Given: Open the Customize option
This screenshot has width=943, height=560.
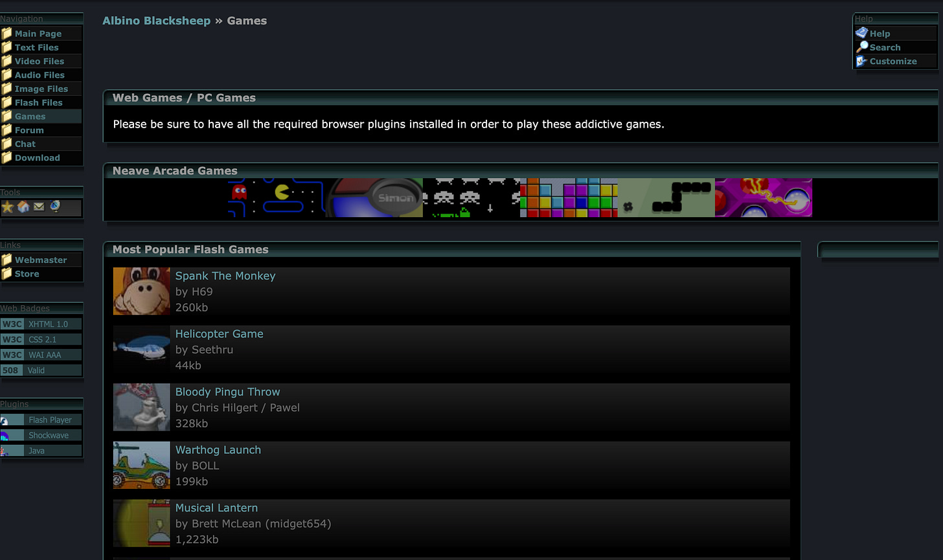Looking at the screenshot, I should [x=896, y=62].
